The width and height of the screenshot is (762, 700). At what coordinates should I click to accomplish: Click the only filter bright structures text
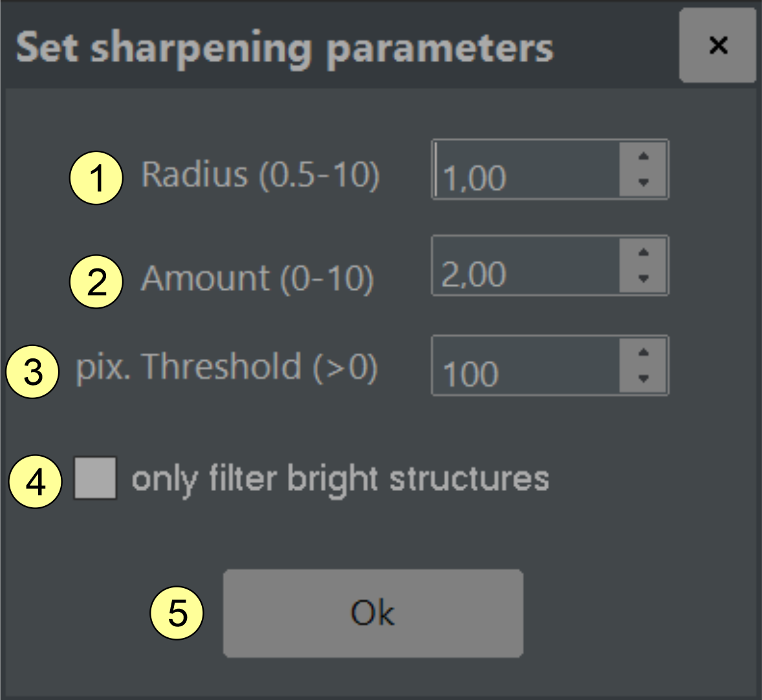click(340, 479)
